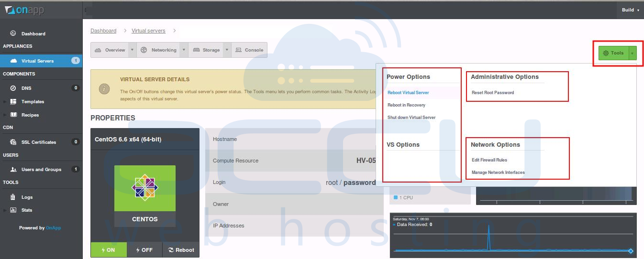Open the Dashboard sidebar item

pos(33,34)
